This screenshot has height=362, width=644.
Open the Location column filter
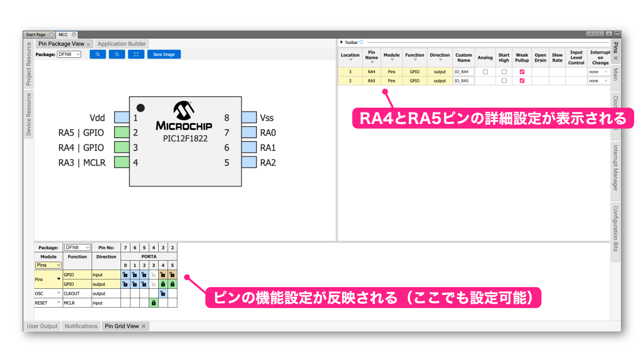[x=351, y=60]
